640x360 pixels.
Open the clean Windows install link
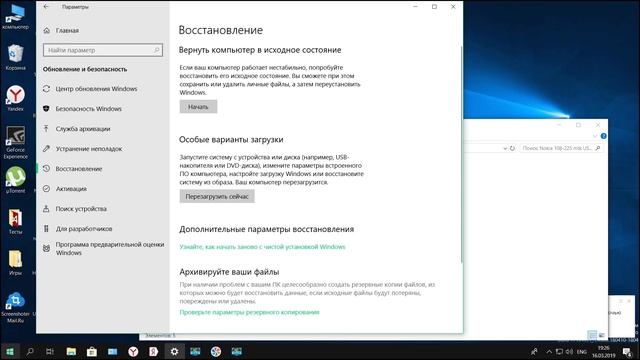tap(262, 247)
